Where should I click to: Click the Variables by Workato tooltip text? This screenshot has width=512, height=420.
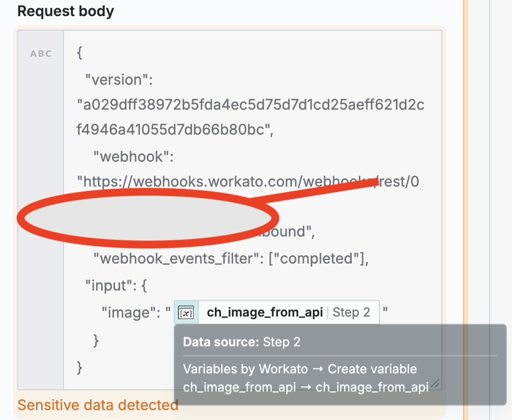pyautogui.click(x=300, y=369)
